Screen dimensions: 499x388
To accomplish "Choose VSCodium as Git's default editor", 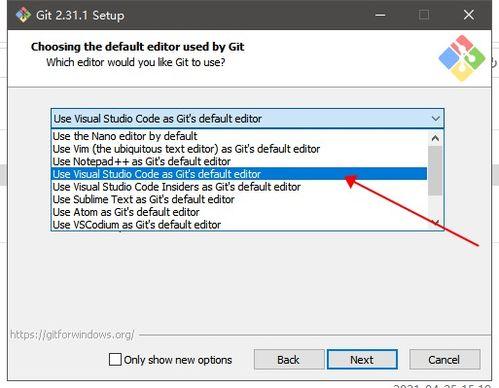I will (239, 224).
